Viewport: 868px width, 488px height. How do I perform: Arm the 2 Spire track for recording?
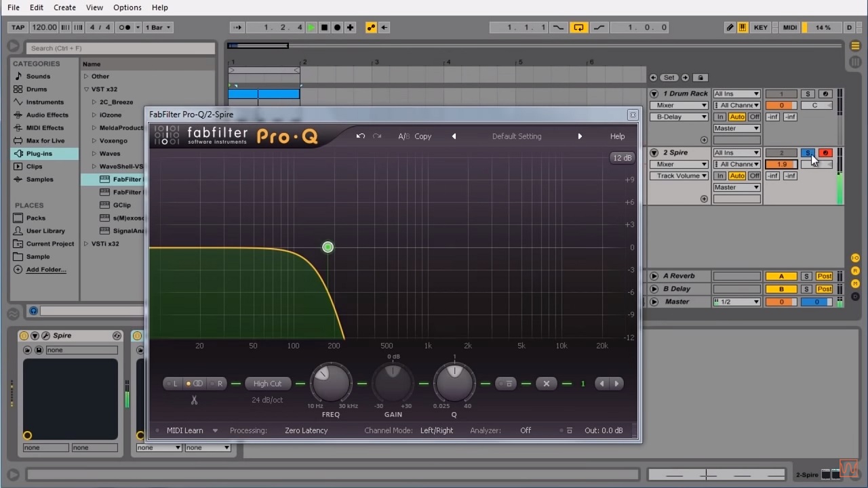(825, 152)
